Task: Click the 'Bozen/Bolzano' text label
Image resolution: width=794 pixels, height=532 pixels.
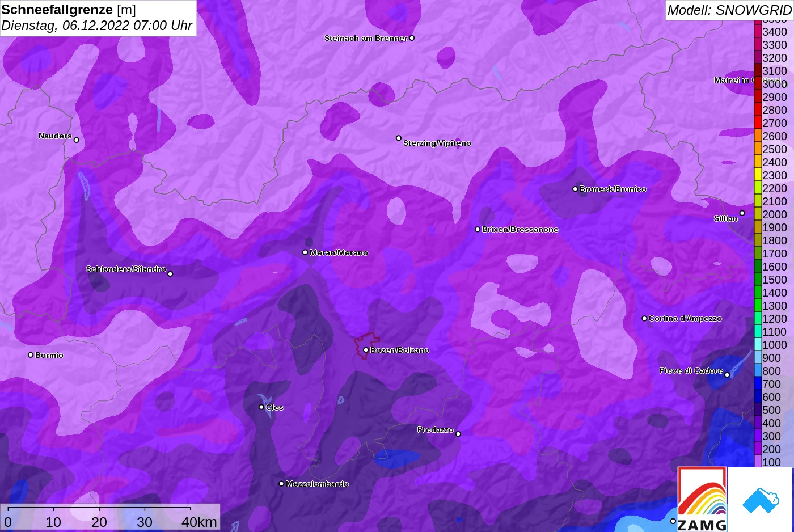Action: (400, 350)
